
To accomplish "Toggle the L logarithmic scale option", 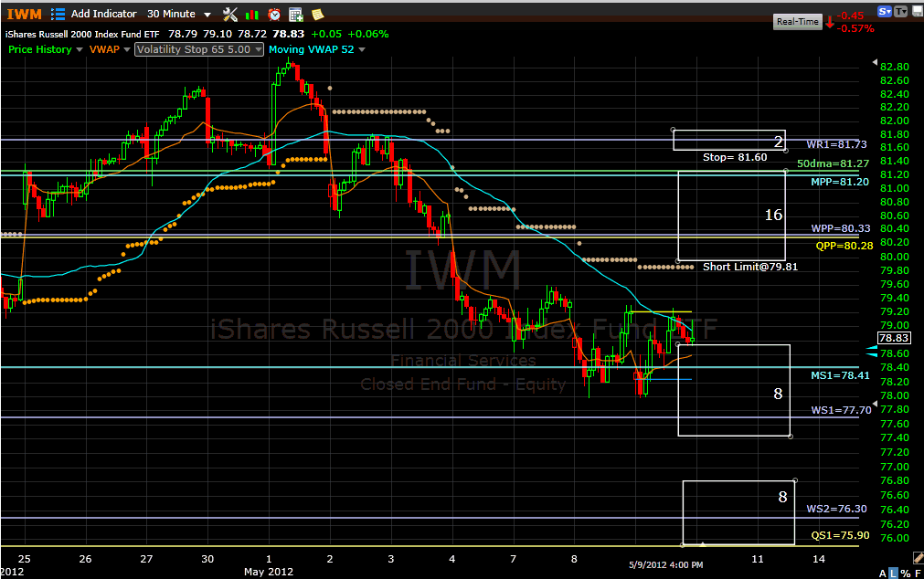I will [x=893, y=574].
